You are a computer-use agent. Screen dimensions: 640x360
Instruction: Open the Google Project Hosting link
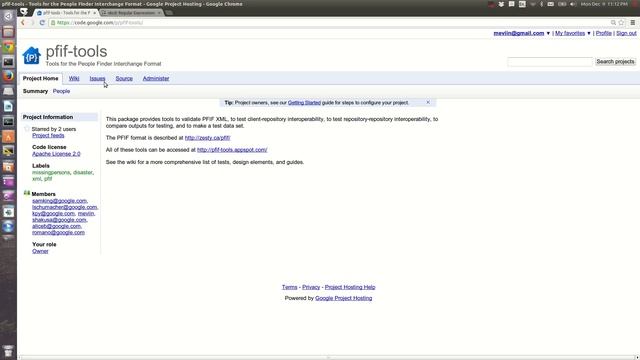[x=343, y=298]
